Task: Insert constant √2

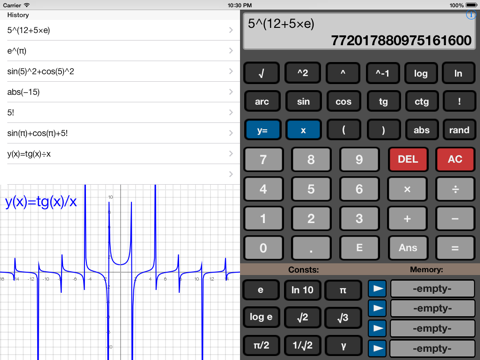Action: [302, 317]
